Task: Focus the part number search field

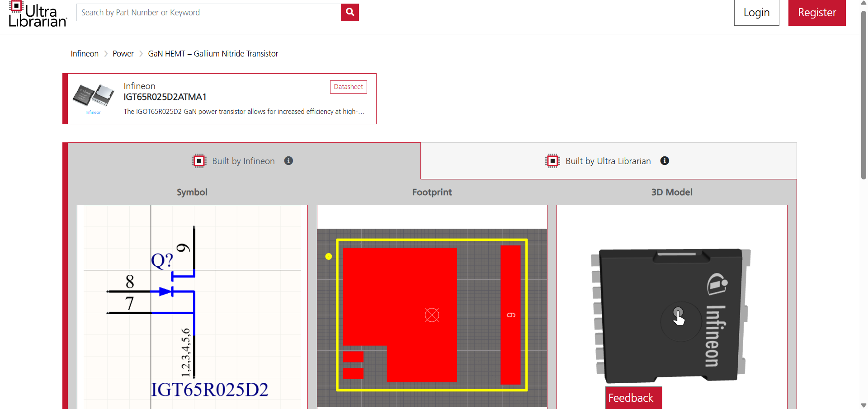Action: pyautogui.click(x=208, y=13)
